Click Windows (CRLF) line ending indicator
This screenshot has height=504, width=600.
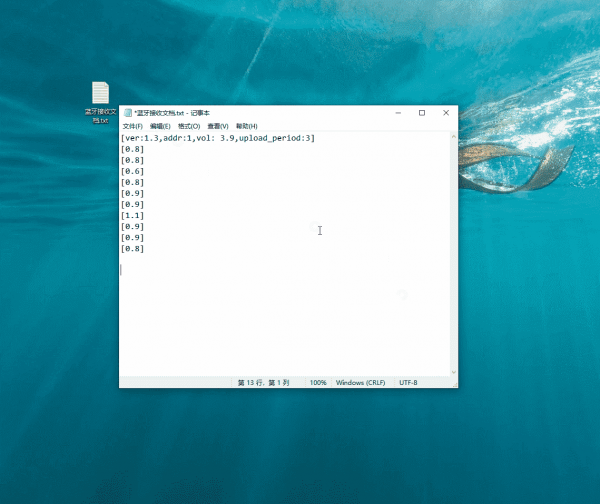(x=360, y=383)
